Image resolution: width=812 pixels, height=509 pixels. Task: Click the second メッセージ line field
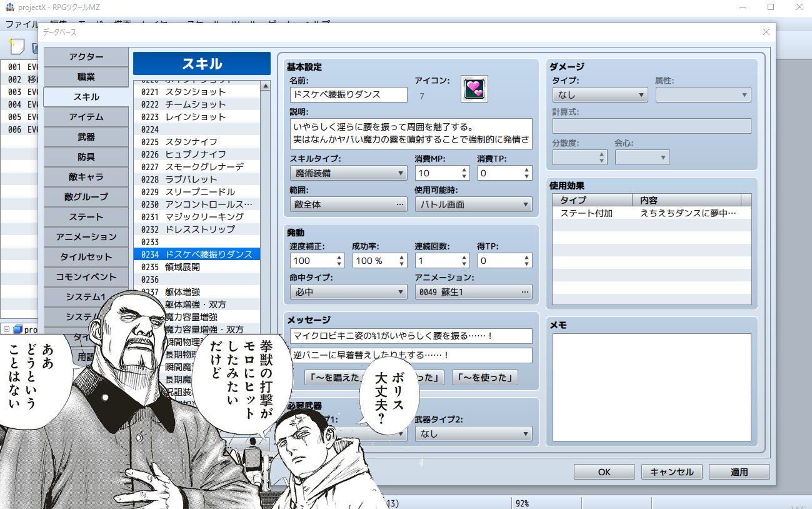(x=411, y=355)
